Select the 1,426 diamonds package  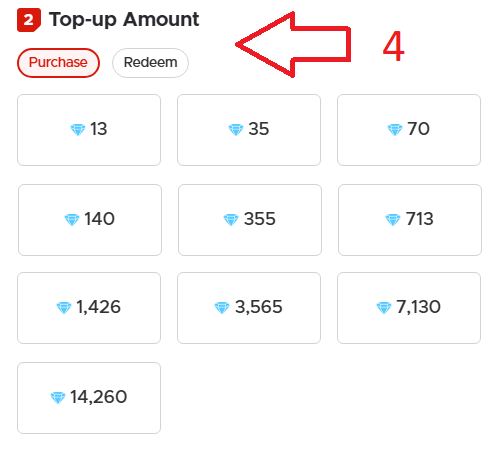click(x=89, y=308)
